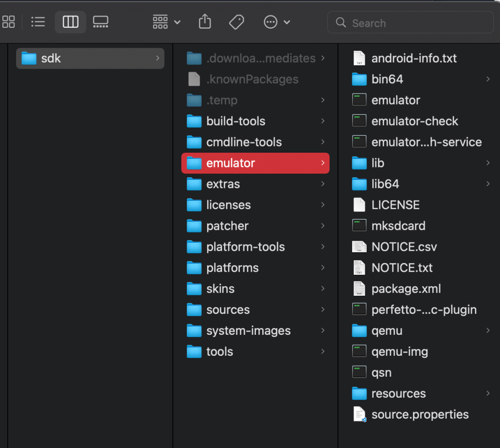Open the bin64 folder

point(421,79)
